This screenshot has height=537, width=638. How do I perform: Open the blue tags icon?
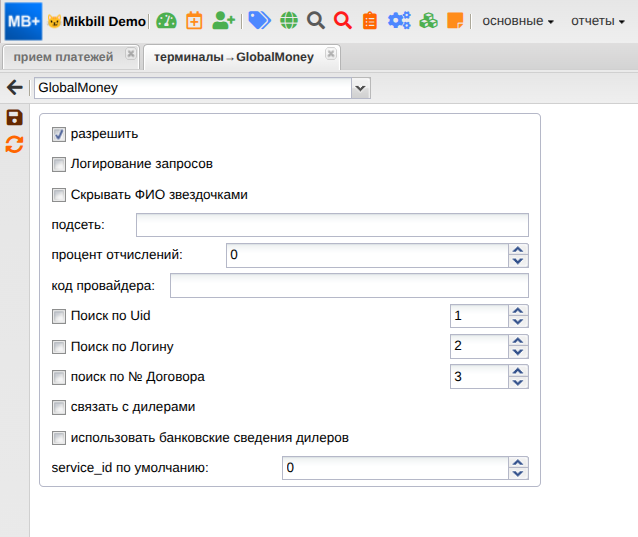click(259, 21)
